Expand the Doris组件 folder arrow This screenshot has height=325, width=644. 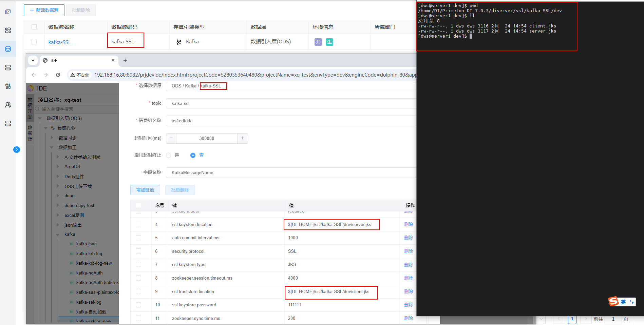coord(58,176)
